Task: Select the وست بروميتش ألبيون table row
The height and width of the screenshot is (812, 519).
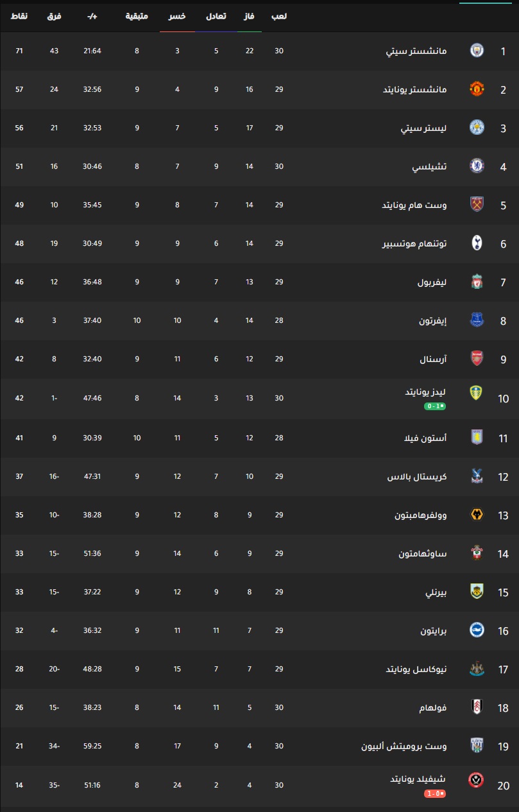Action: pos(259,747)
